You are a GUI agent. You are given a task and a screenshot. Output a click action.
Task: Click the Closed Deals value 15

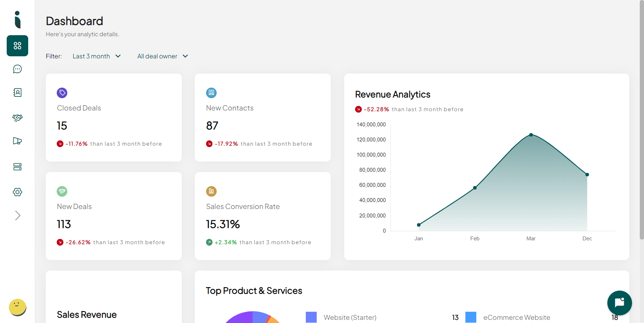click(x=62, y=126)
